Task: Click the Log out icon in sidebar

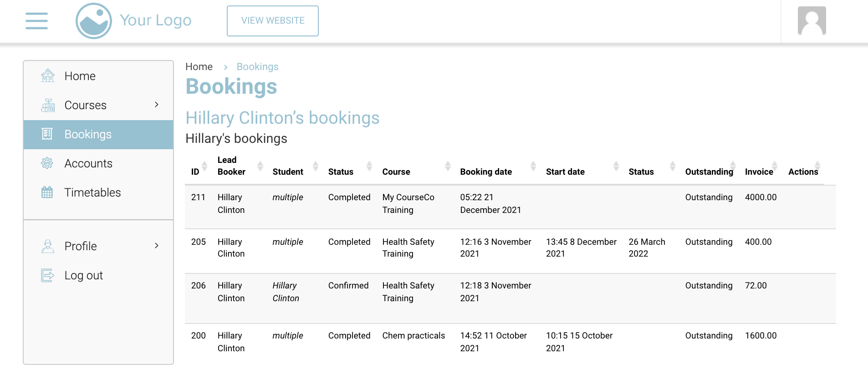Action: 47,275
